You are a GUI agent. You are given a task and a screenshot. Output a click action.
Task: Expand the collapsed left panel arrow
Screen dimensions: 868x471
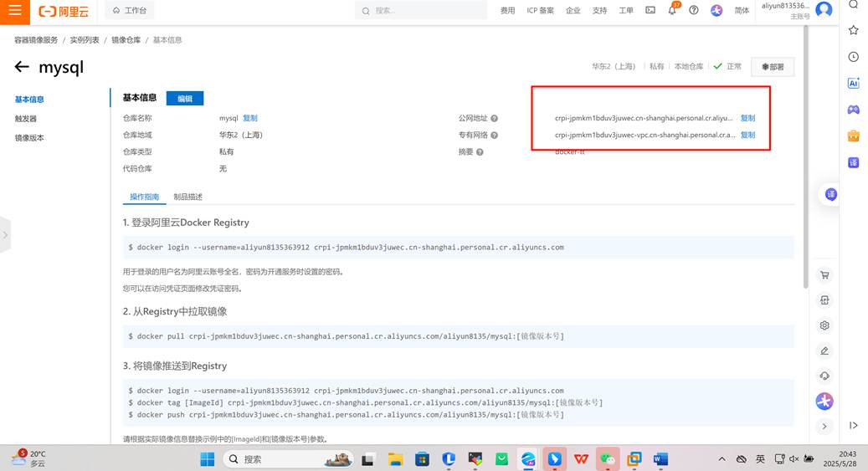[x=5, y=235]
